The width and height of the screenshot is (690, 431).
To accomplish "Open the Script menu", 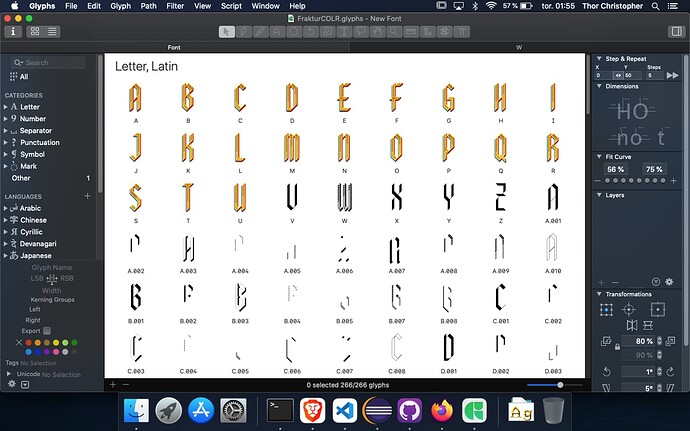I will coord(231,6).
